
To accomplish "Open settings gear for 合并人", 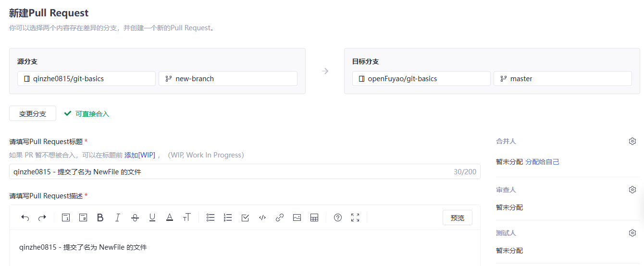I will pos(632,141).
